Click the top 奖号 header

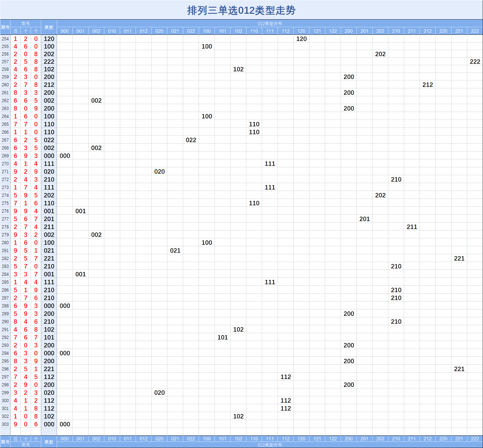tap(26, 23)
